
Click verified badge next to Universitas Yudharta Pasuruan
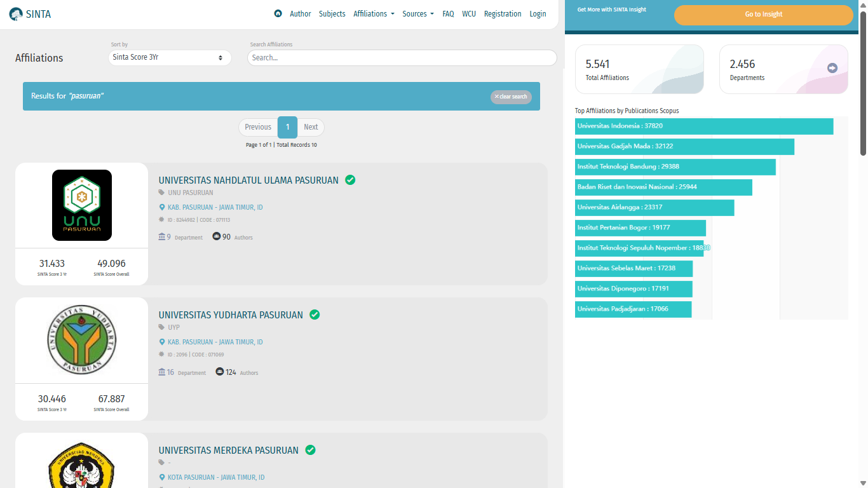click(x=315, y=315)
